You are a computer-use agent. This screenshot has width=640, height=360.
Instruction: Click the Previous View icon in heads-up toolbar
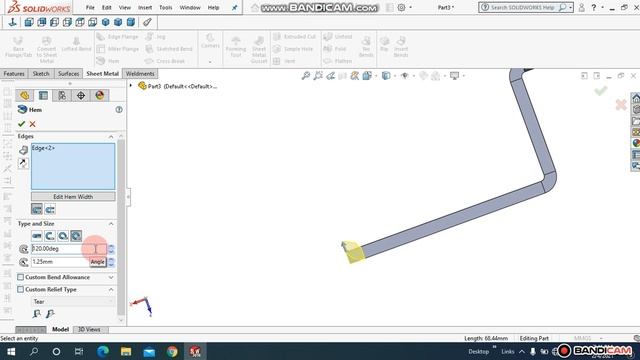(x=330, y=76)
